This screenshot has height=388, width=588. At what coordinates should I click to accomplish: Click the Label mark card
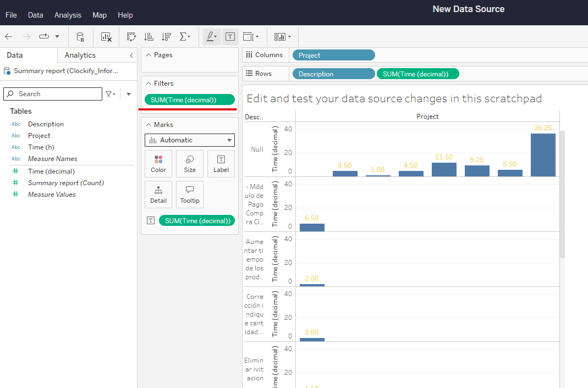coord(221,163)
